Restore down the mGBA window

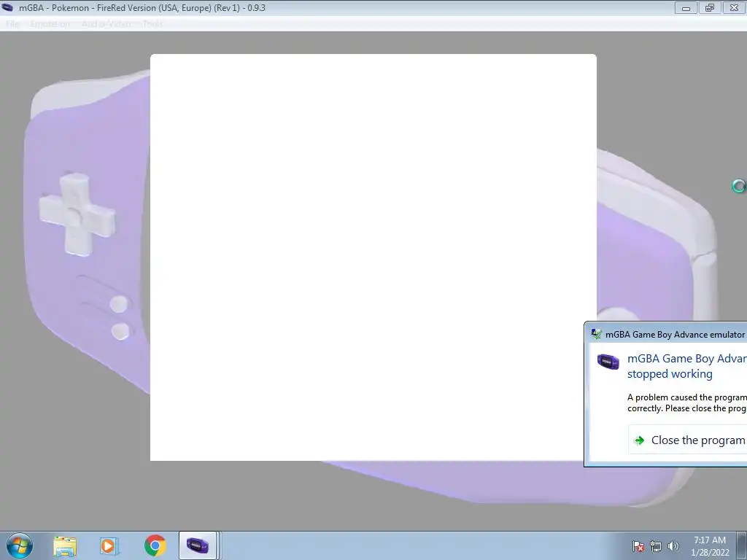(x=710, y=8)
